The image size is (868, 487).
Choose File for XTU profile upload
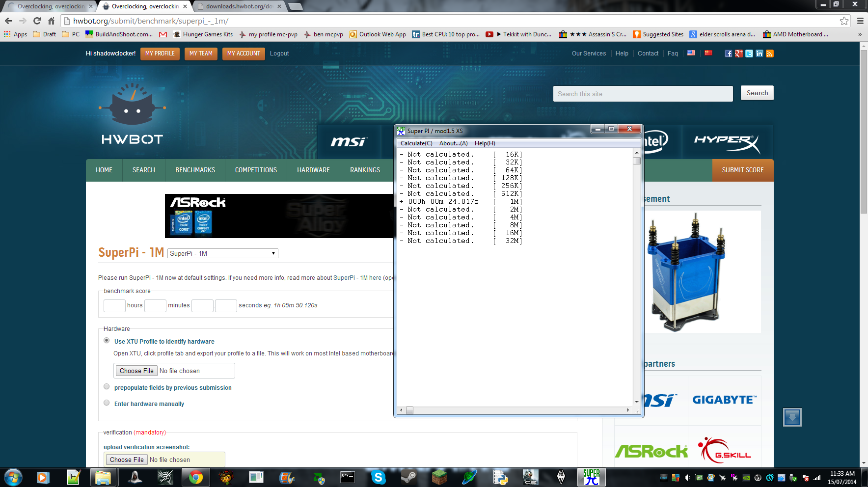136,371
